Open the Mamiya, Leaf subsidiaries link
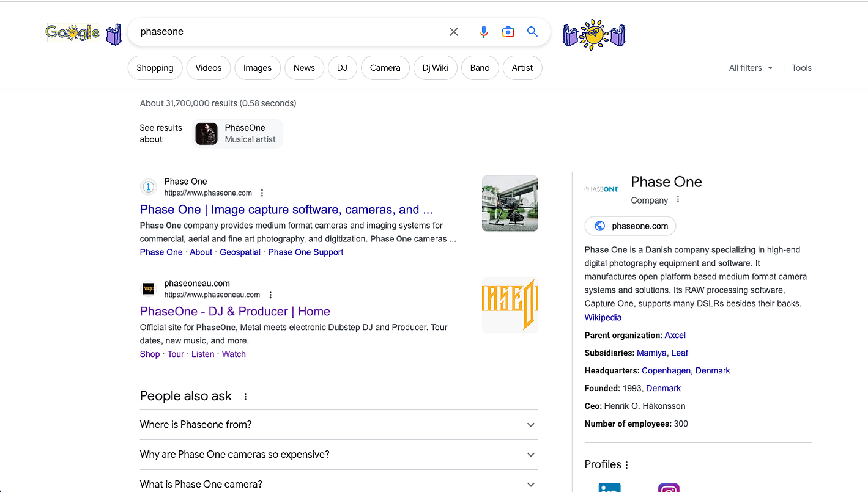This screenshot has width=868, height=492. [662, 353]
